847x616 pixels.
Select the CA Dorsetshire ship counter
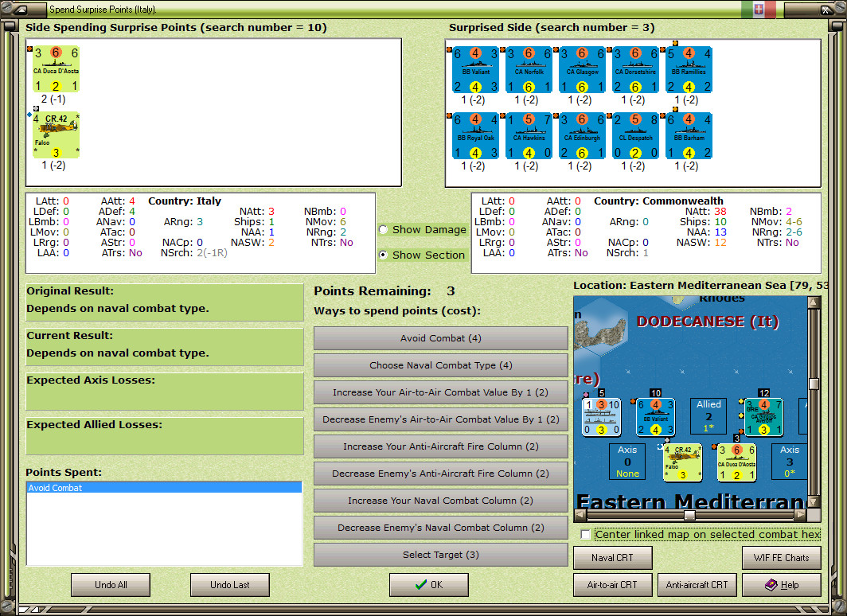[x=635, y=70]
